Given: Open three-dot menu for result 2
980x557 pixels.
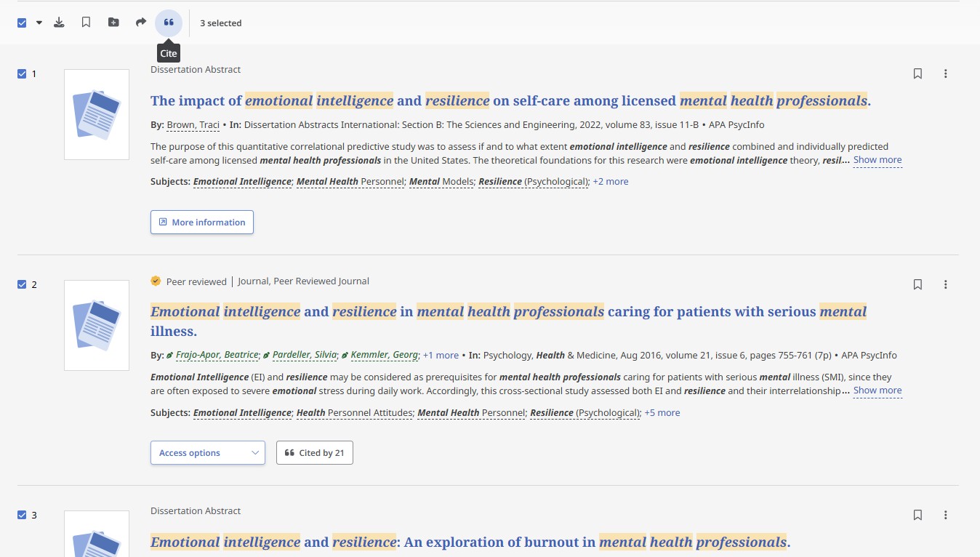Looking at the screenshot, I should (x=945, y=284).
